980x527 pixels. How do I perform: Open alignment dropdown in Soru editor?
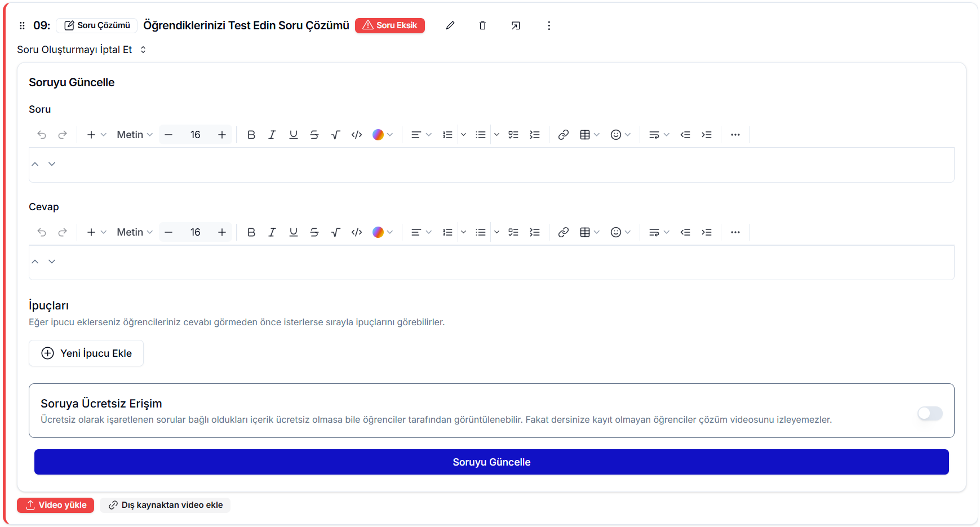tap(421, 135)
